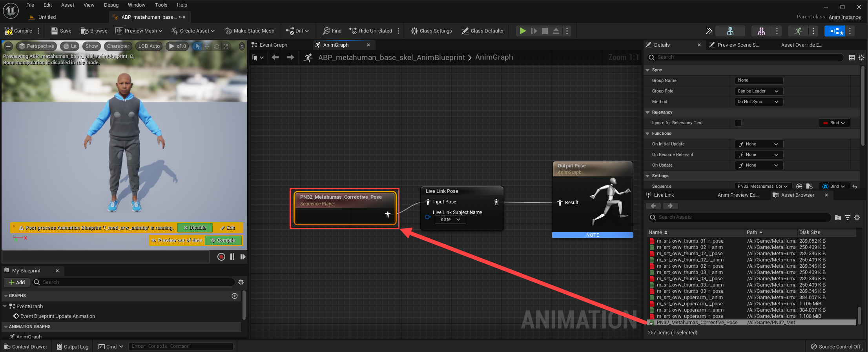Screen dimensions: 868x352
Task: Start simulation with the green Play button
Action: click(523, 31)
